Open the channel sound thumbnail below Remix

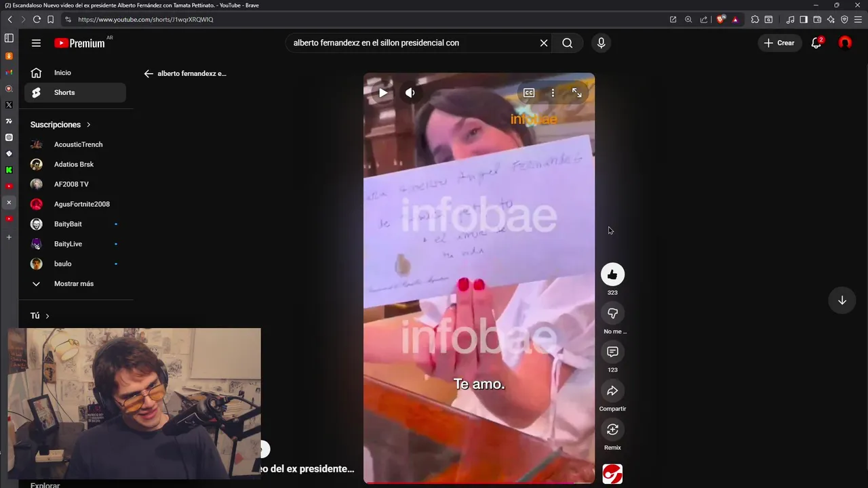612,474
